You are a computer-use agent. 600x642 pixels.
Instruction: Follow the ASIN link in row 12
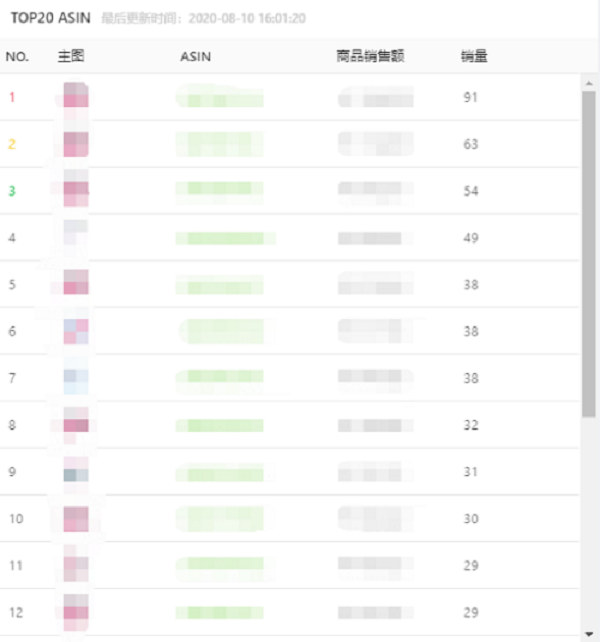[x=220, y=612]
